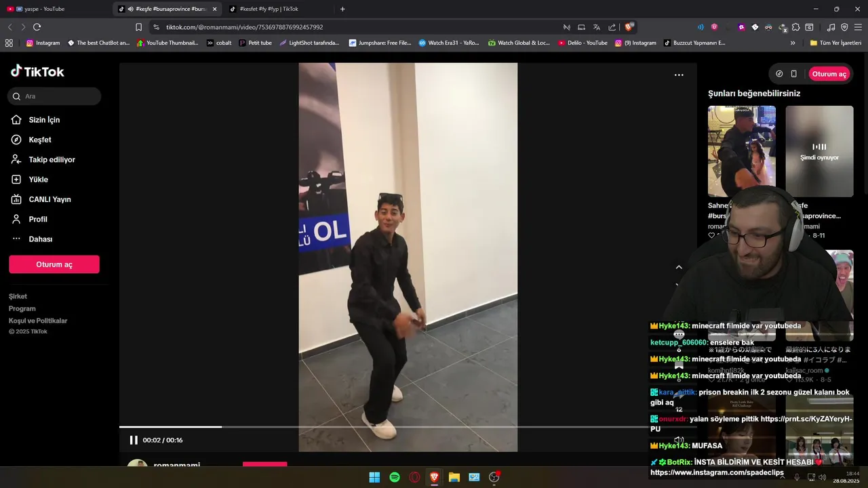
Task: Go to previous video with up arrow
Action: tap(679, 267)
